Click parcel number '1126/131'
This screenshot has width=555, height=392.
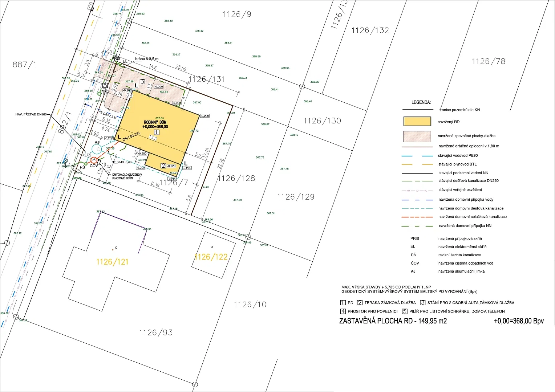click(x=207, y=79)
